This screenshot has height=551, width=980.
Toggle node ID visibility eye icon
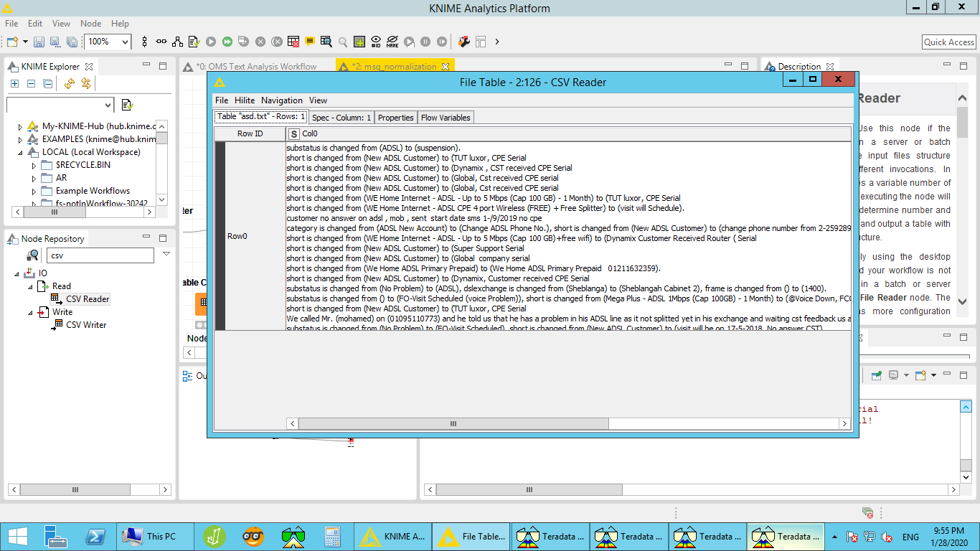(376, 42)
